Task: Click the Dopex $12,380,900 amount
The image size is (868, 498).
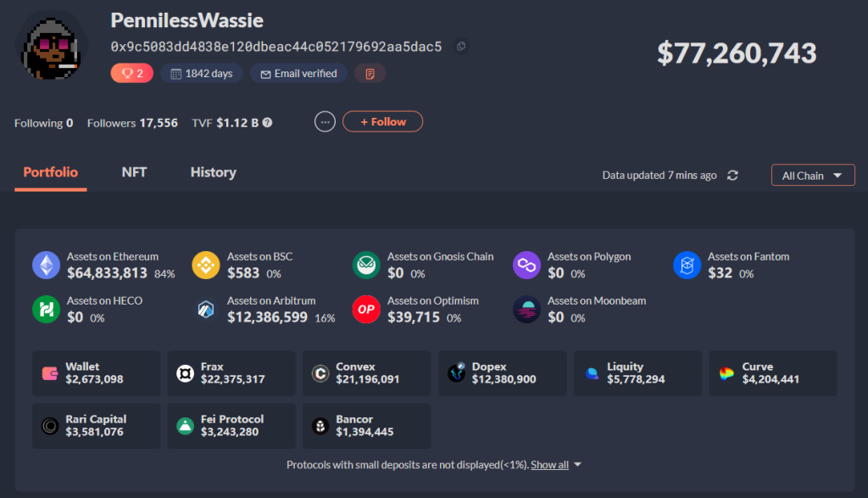Action: [x=504, y=379]
